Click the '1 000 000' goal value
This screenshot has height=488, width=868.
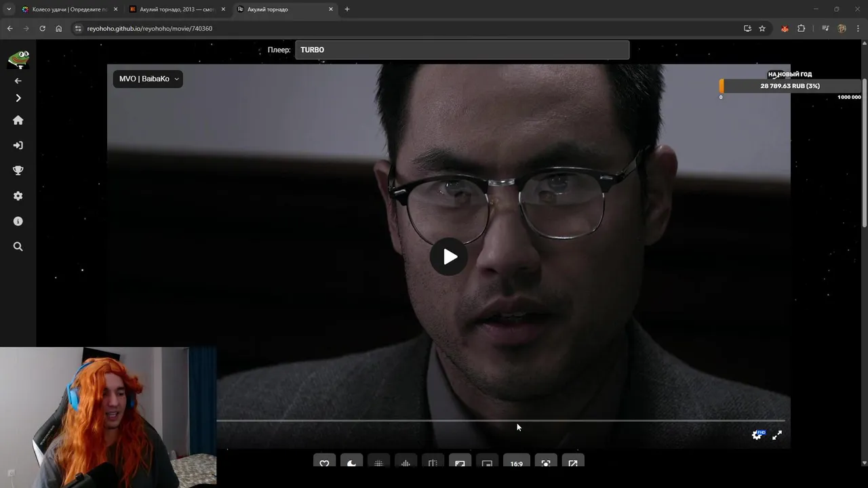click(x=849, y=97)
